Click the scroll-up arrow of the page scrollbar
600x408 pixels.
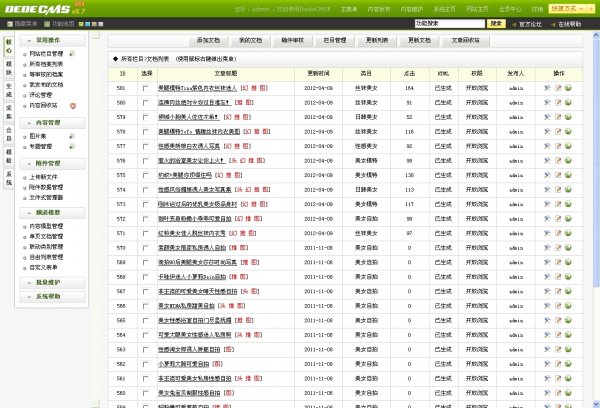595,35
